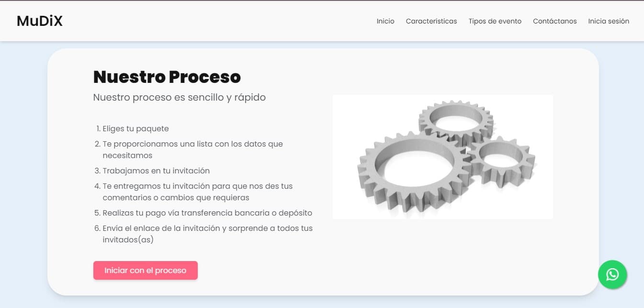Select Tipos de evento in the navbar

pyautogui.click(x=495, y=21)
